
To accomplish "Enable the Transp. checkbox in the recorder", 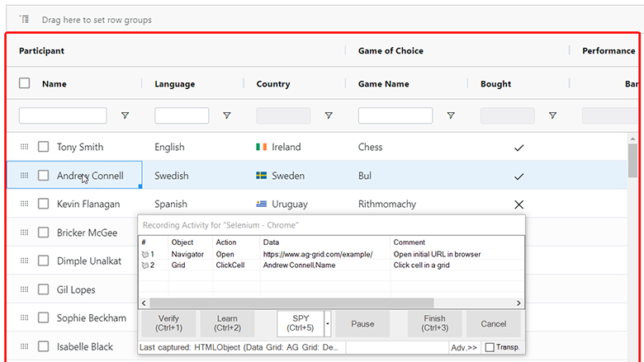I will 490,347.
